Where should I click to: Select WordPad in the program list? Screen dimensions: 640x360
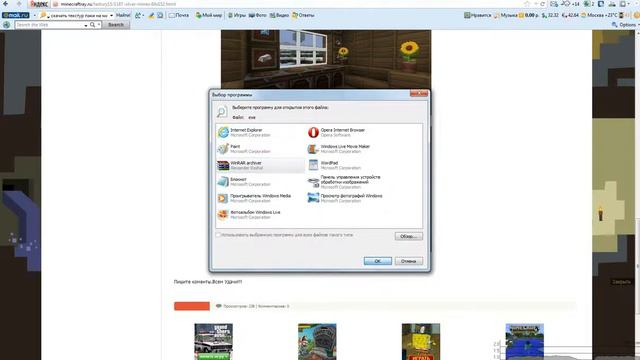tap(351, 165)
